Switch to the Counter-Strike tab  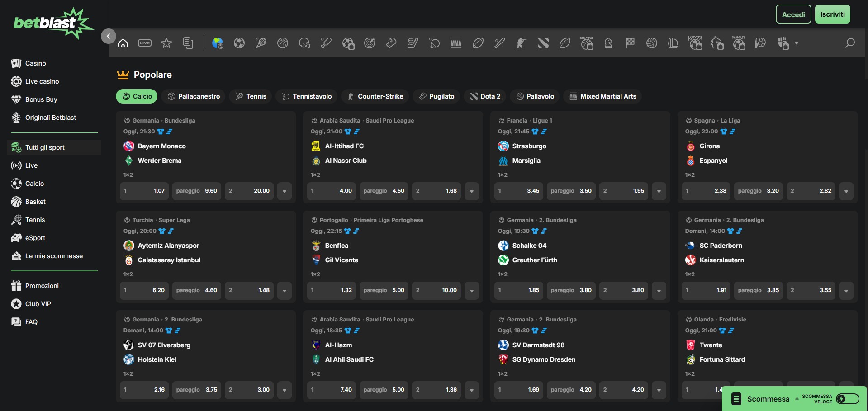click(375, 96)
